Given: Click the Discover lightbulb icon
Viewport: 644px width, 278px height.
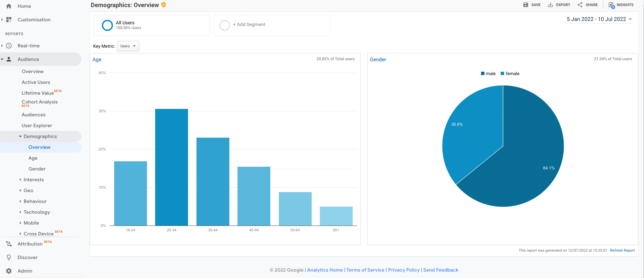Looking at the screenshot, I should [9, 257].
